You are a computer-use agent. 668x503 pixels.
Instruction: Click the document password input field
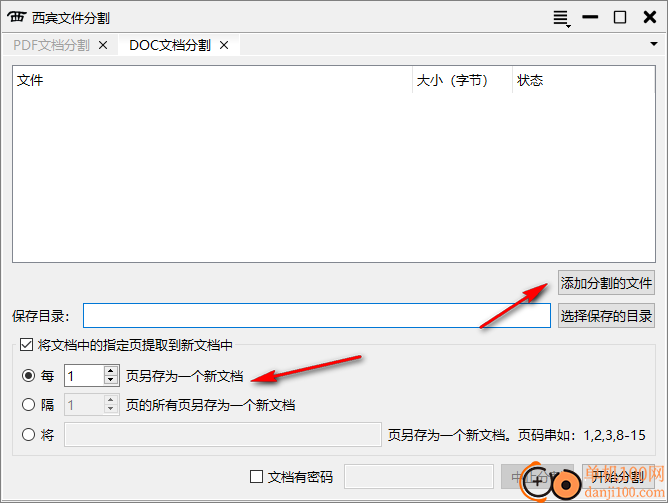pos(419,477)
